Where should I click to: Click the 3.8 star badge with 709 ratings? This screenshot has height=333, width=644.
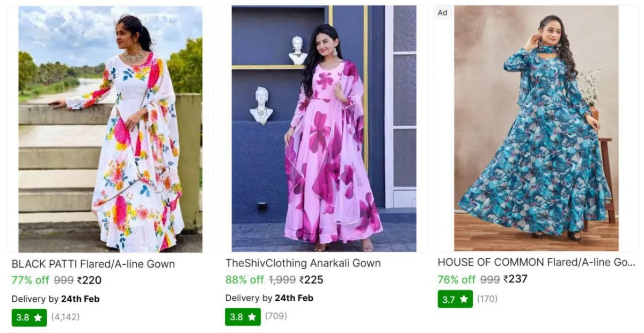[x=243, y=316]
